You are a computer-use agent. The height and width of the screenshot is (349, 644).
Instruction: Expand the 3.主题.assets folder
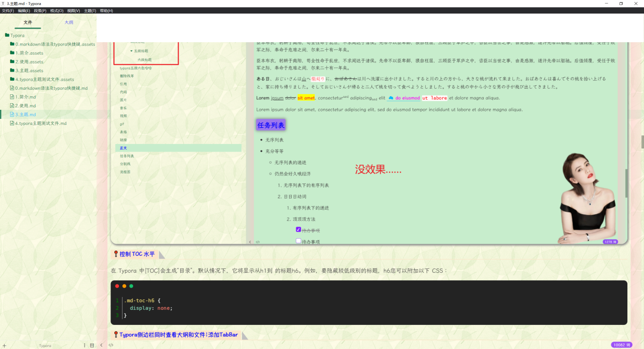coord(26,71)
